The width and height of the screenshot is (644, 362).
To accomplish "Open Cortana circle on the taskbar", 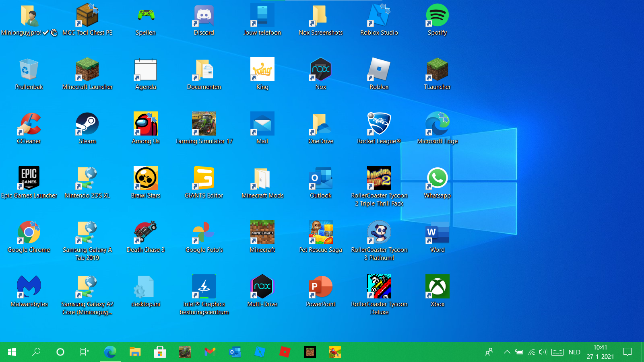I will click(x=60, y=352).
